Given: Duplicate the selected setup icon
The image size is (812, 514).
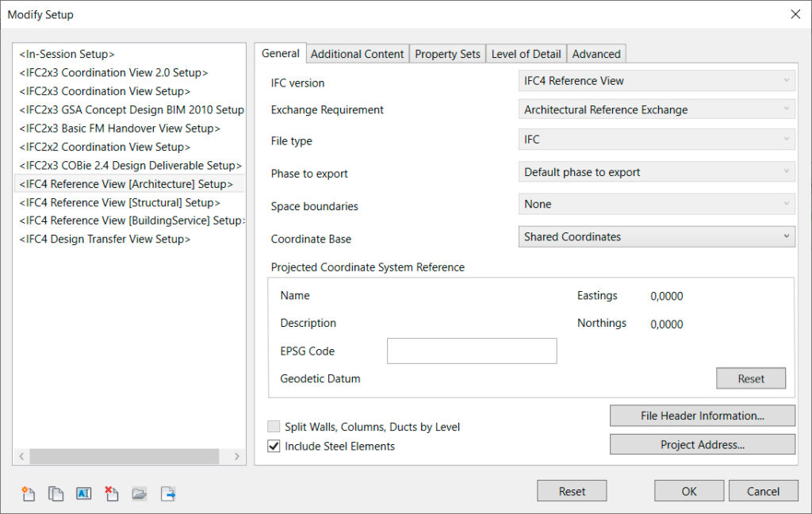Looking at the screenshot, I should 56,494.
